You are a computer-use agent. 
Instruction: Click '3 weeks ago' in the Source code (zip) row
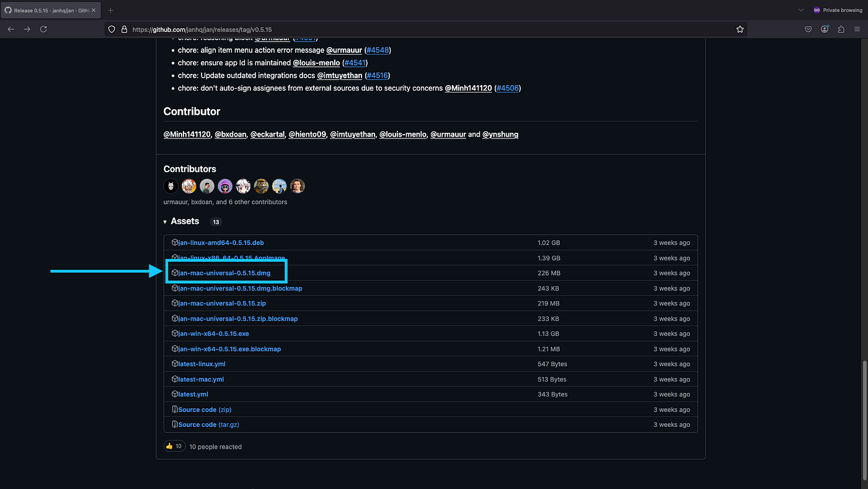point(671,410)
